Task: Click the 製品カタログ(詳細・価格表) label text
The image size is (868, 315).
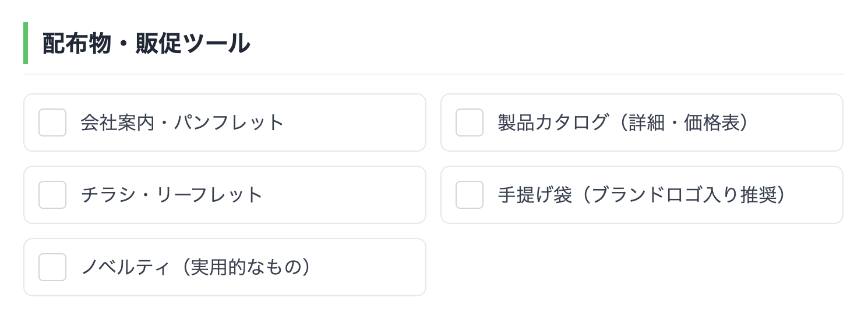Action: click(x=623, y=123)
